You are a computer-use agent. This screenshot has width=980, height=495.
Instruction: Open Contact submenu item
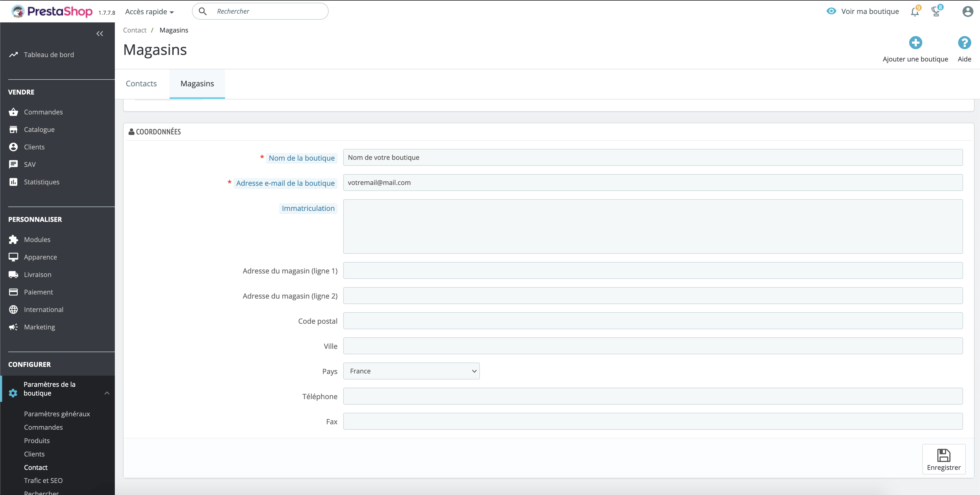tap(36, 468)
